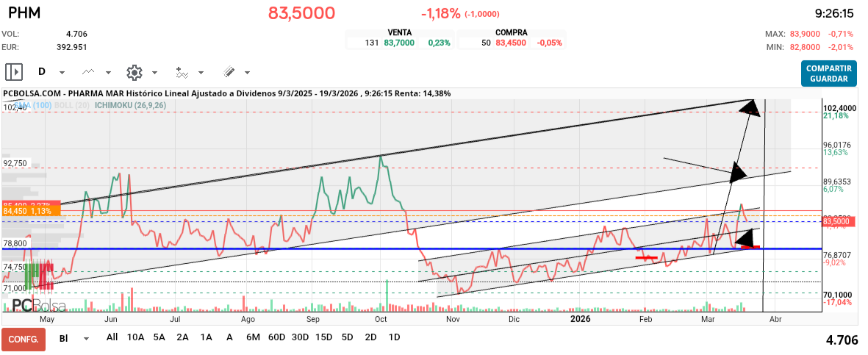Click the 78,800 level label on chart

point(15,243)
